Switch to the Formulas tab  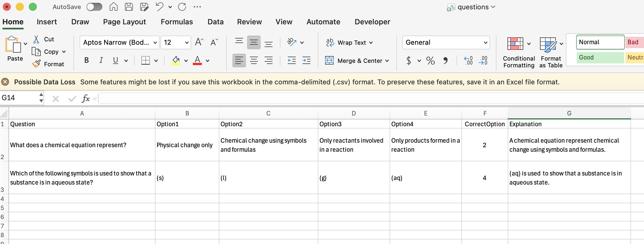[177, 22]
